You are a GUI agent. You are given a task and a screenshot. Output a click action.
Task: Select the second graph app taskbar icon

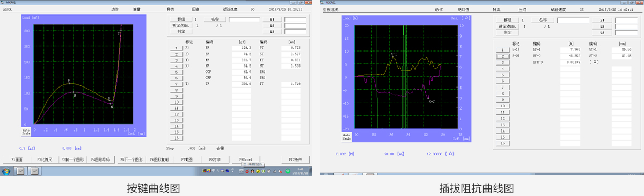pos(34,171)
